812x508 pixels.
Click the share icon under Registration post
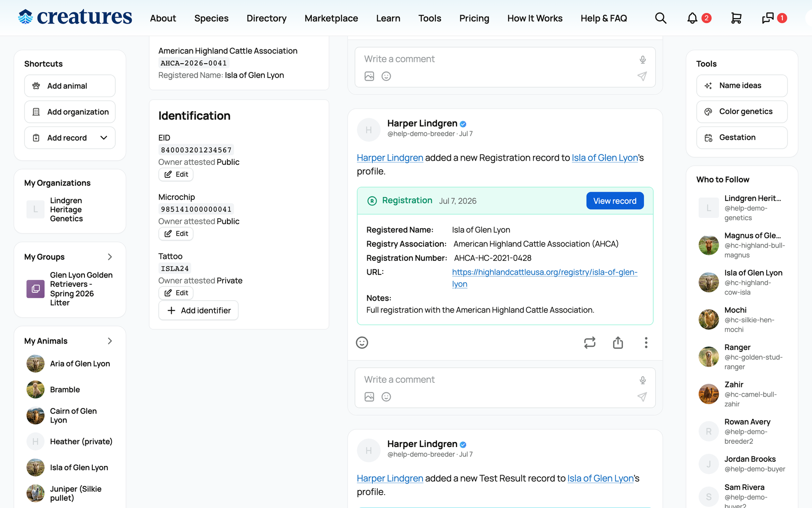pos(618,343)
